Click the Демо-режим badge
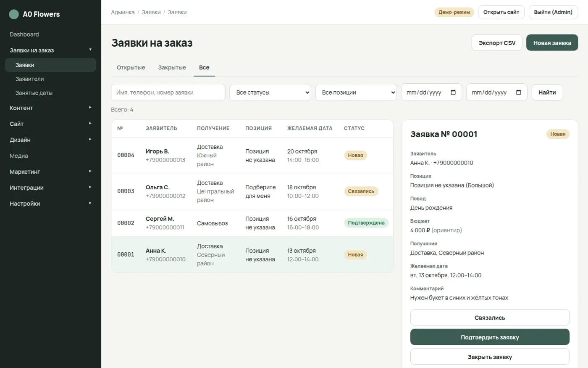Screen dimensions: 588x368 coord(454,12)
